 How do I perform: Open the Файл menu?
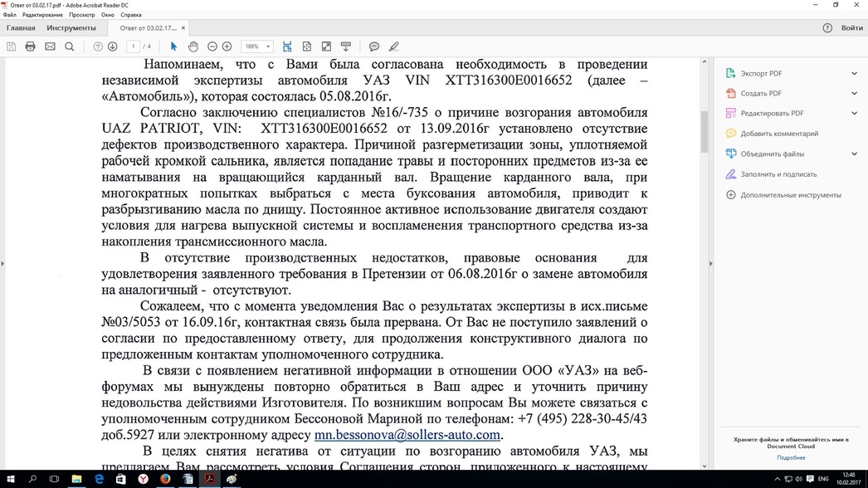click(x=10, y=15)
